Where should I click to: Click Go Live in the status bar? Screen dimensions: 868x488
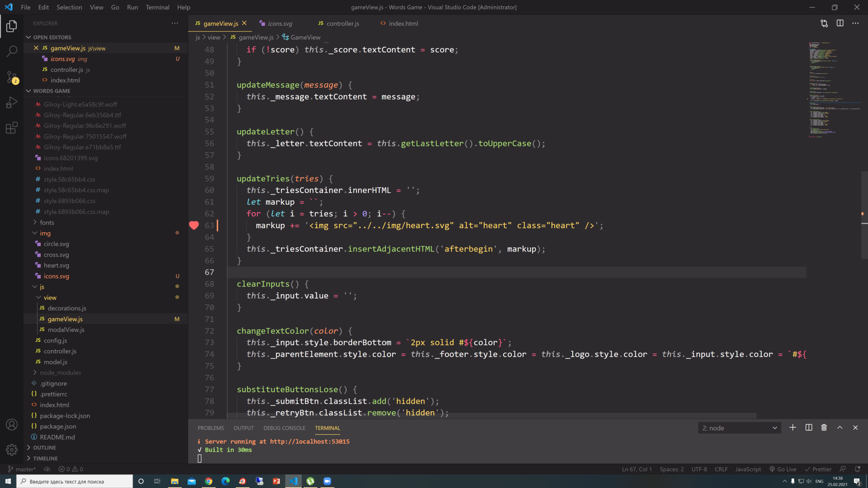point(783,469)
